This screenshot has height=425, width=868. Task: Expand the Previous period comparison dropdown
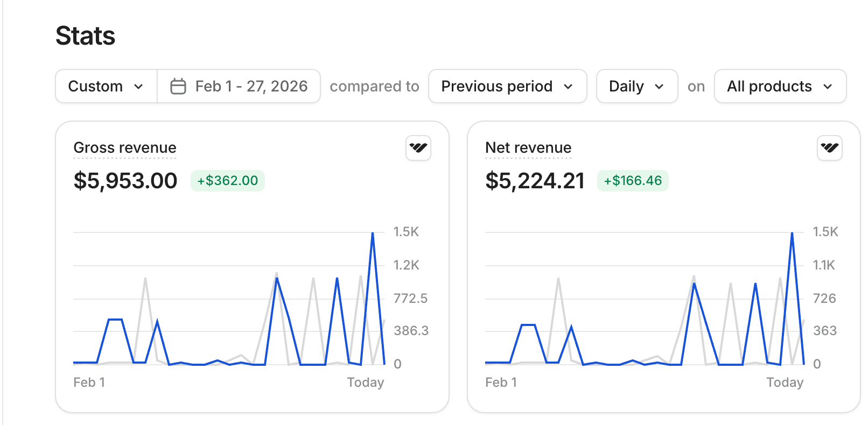click(507, 86)
